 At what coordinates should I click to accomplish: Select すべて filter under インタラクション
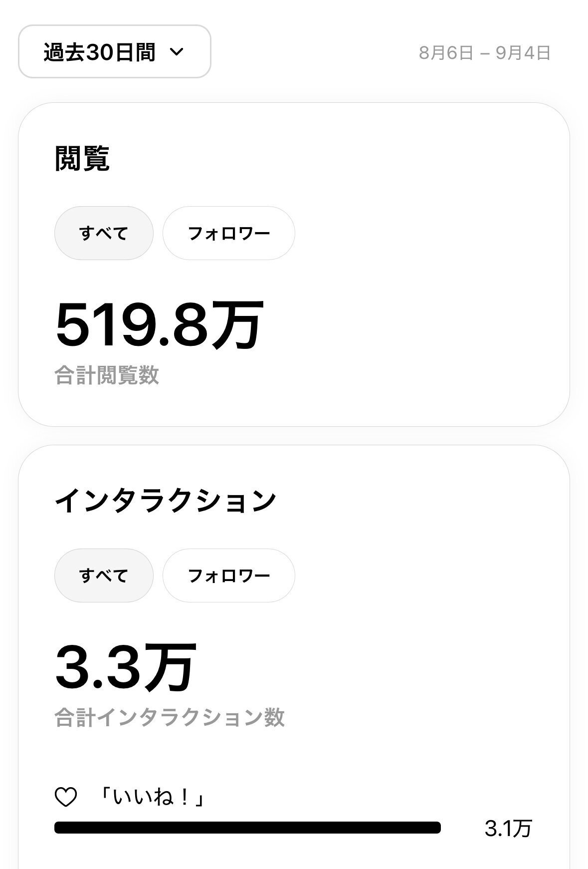pos(104,576)
